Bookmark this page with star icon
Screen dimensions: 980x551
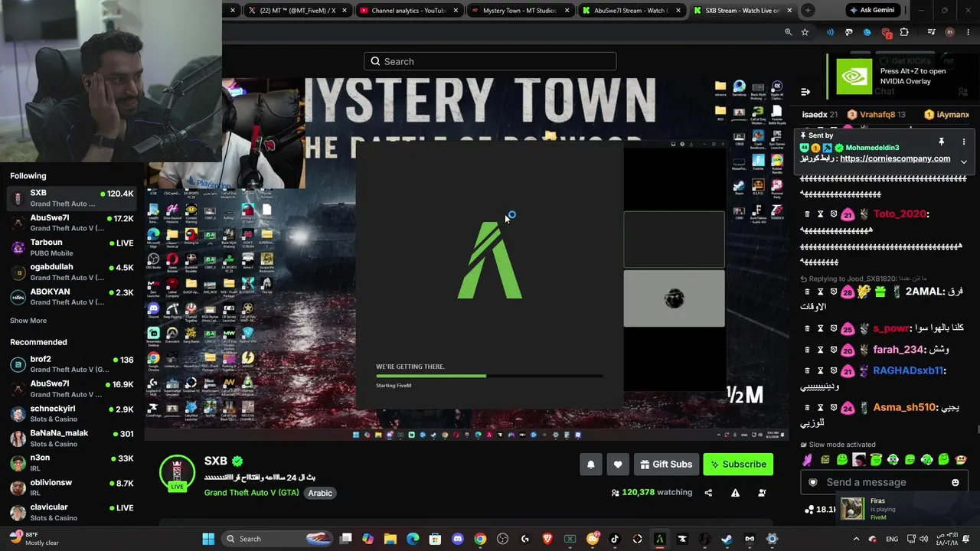pyautogui.click(x=805, y=32)
